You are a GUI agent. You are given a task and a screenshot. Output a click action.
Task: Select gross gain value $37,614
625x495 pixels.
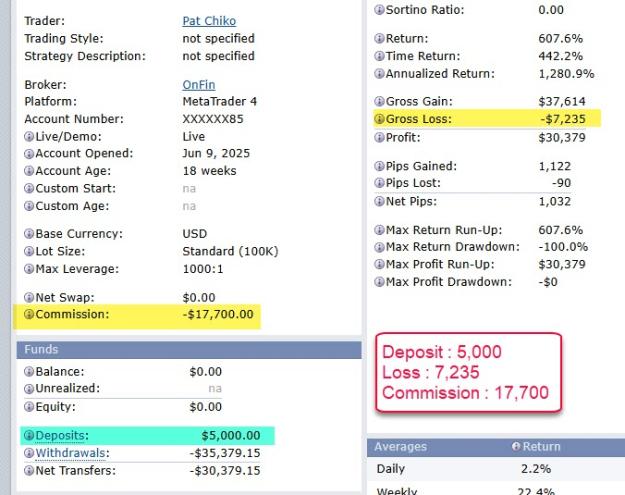(562, 101)
